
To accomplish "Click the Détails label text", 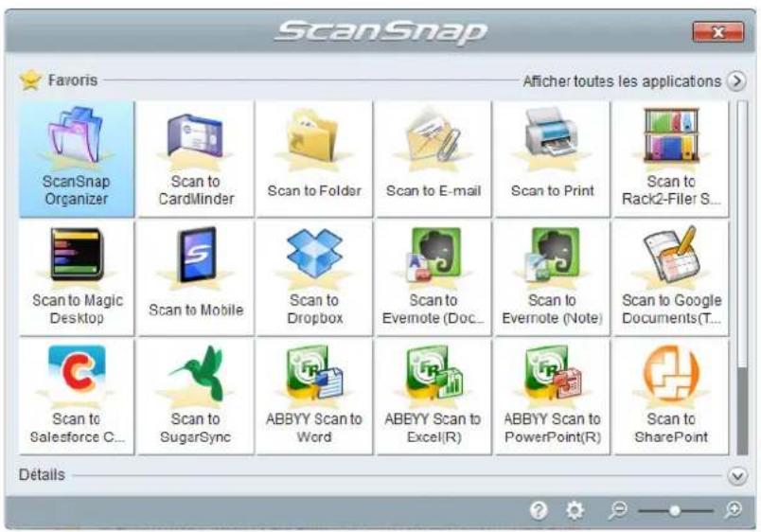I will pyautogui.click(x=42, y=474).
